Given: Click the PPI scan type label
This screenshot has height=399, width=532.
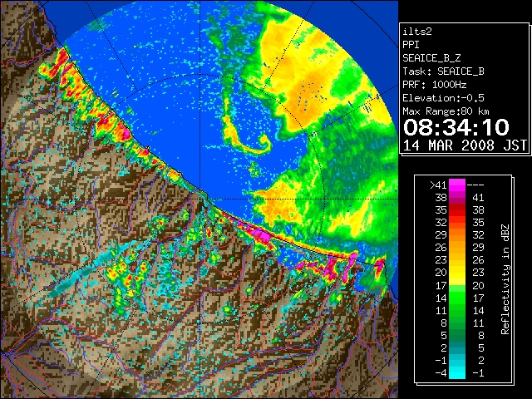Looking at the screenshot, I should [x=411, y=45].
